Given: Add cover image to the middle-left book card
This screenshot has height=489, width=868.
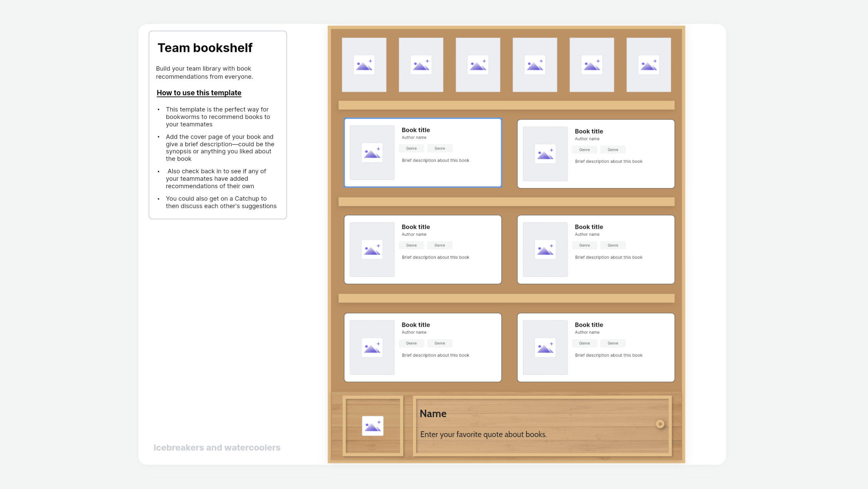Looking at the screenshot, I should click(372, 250).
